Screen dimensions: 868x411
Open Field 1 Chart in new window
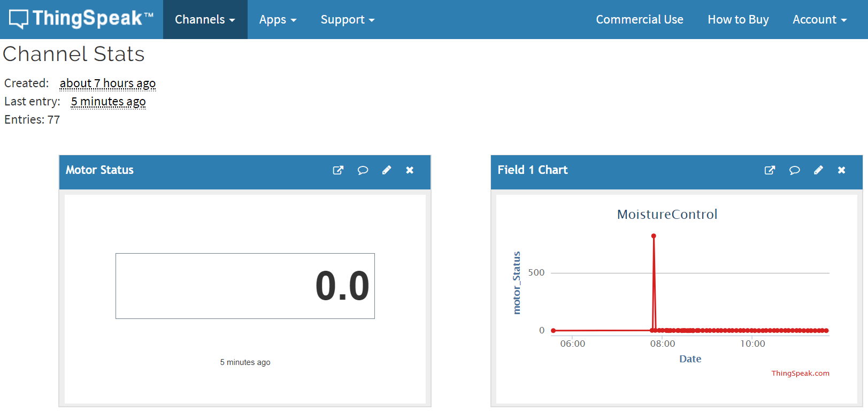point(770,170)
